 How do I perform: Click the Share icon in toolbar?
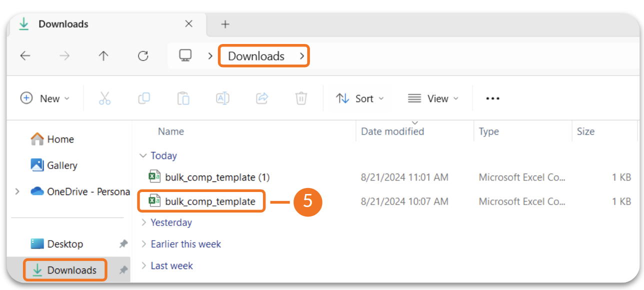click(262, 98)
